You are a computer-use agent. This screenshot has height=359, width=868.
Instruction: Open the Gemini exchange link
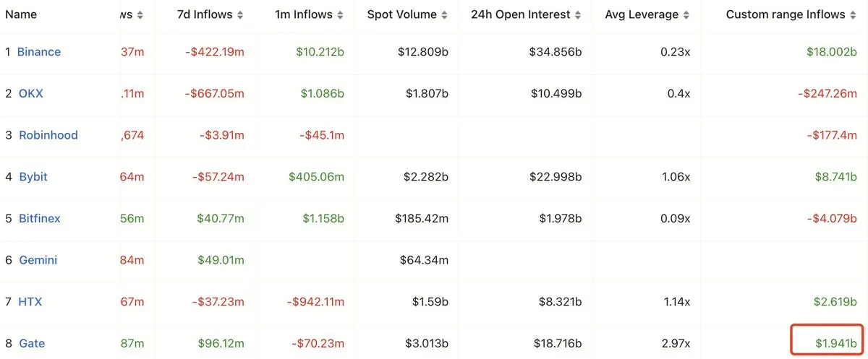click(38, 260)
